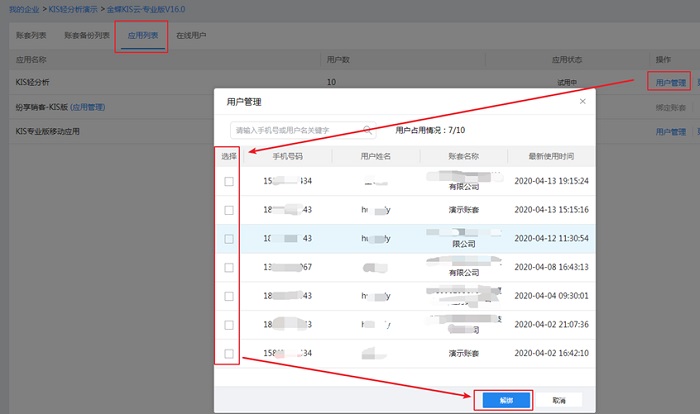Switch to the 账套列表 tab
Image resolution: width=700 pixels, height=414 pixels.
[31, 35]
